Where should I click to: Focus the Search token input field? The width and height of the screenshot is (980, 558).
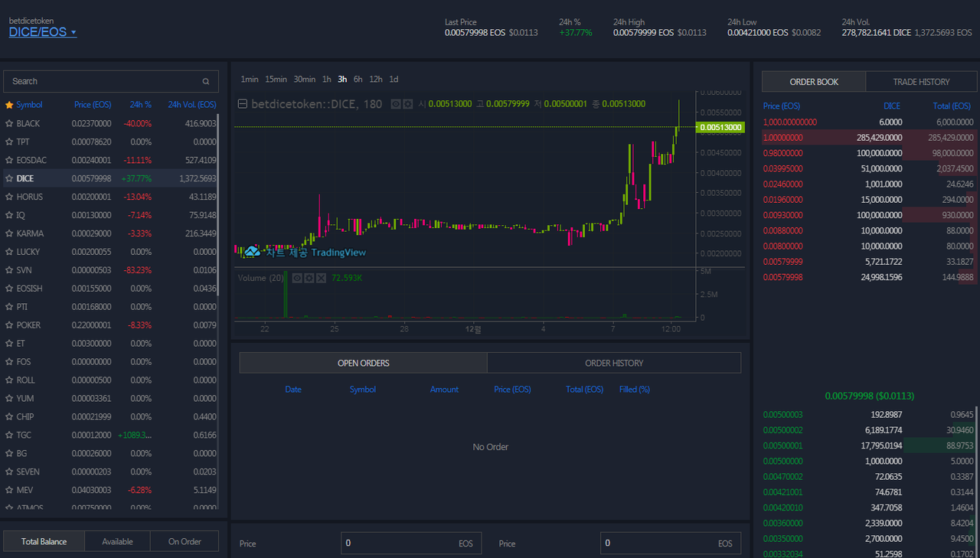pyautogui.click(x=111, y=81)
